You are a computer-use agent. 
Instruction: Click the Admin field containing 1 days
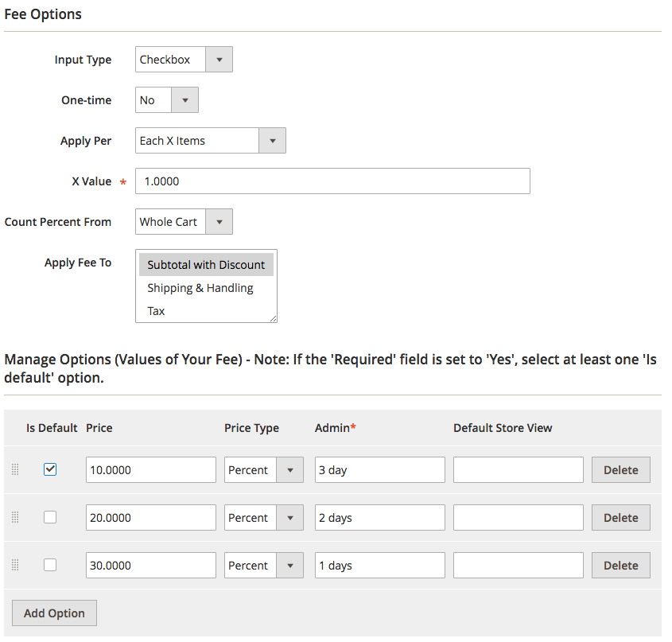(380, 566)
